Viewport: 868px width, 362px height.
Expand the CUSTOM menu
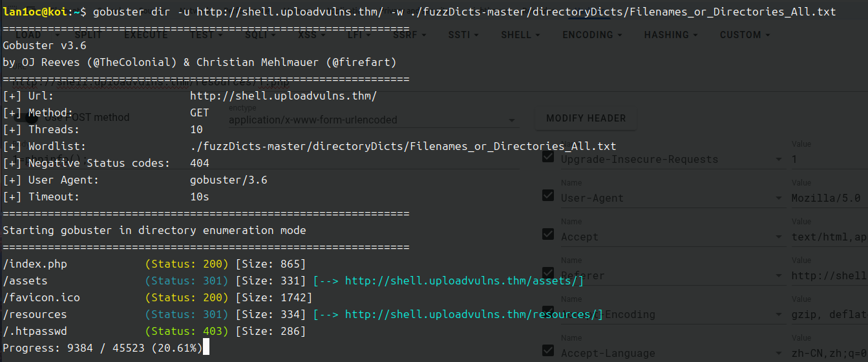tap(745, 35)
